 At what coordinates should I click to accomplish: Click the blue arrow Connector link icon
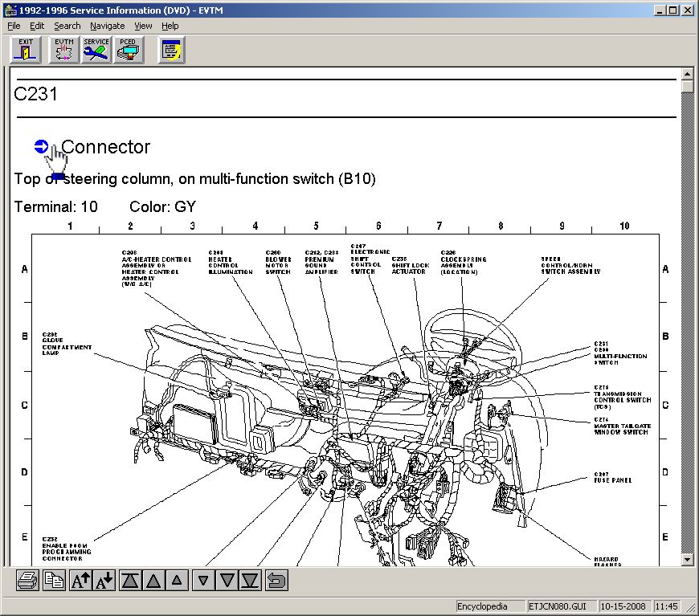tap(41, 146)
